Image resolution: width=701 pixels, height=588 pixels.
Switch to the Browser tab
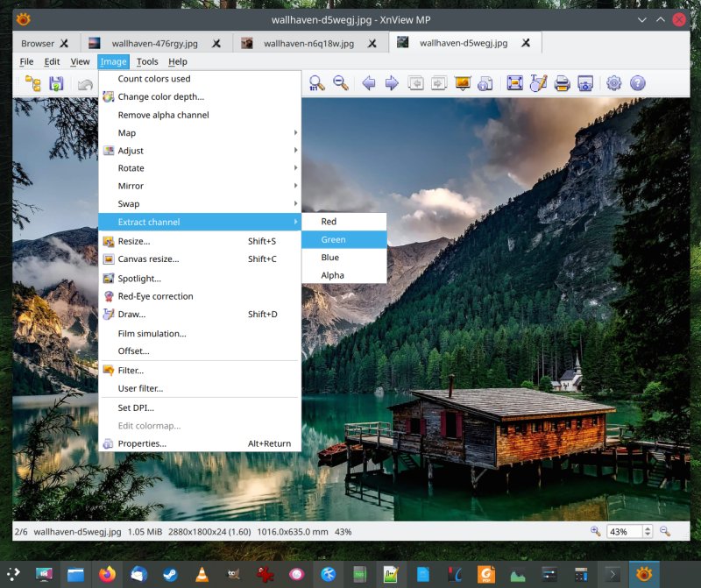pyautogui.click(x=38, y=43)
